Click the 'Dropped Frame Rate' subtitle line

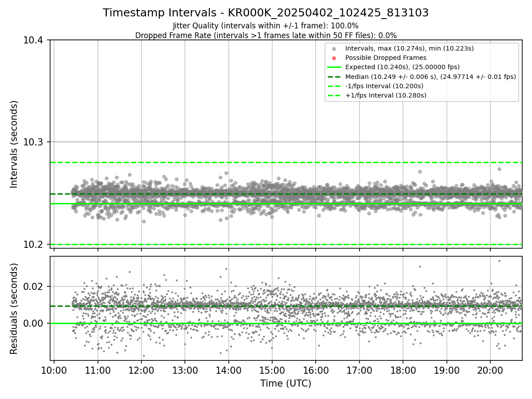(x=266, y=35)
